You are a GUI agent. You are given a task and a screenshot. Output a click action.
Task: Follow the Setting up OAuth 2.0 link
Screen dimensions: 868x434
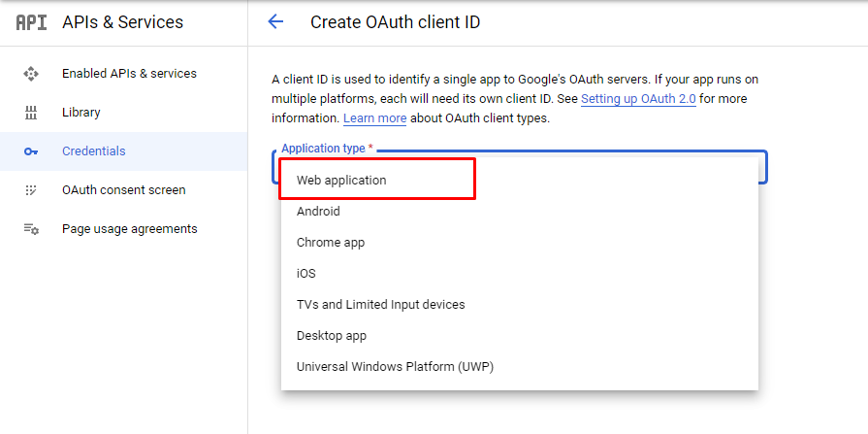(638, 99)
